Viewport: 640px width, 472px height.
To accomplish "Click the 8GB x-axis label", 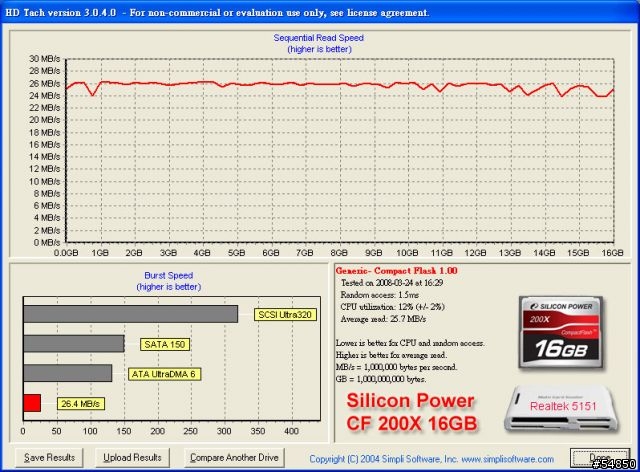I will click(339, 253).
